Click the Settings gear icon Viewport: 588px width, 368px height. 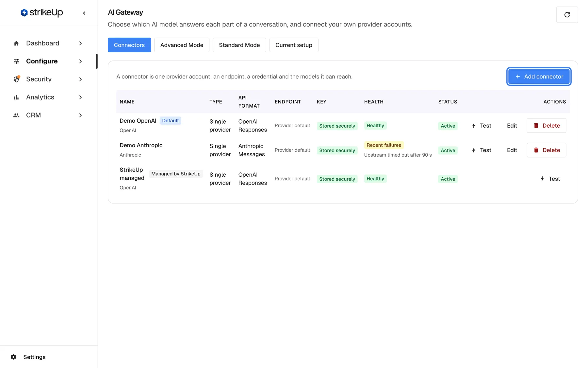(x=13, y=357)
